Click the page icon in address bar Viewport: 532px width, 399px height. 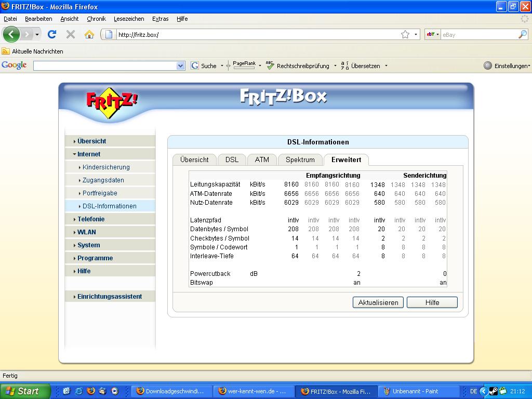[x=109, y=34]
